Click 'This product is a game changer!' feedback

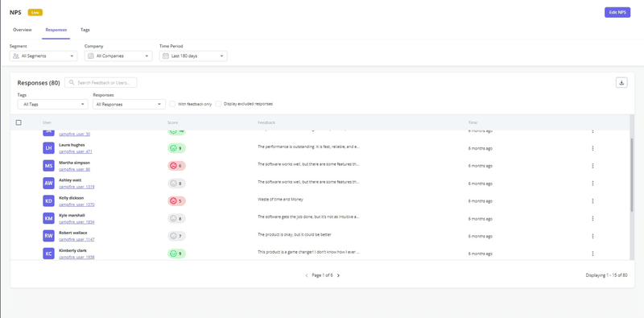click(x=308, y=252)
